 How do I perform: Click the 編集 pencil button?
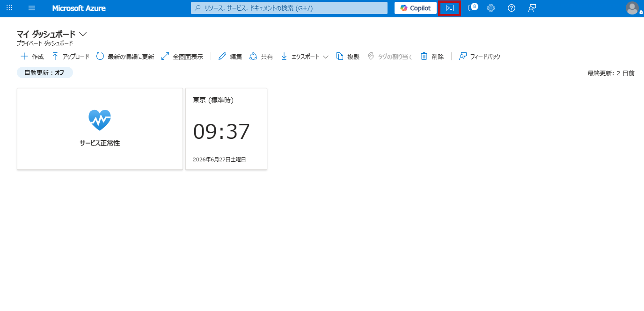pos(230,57)
